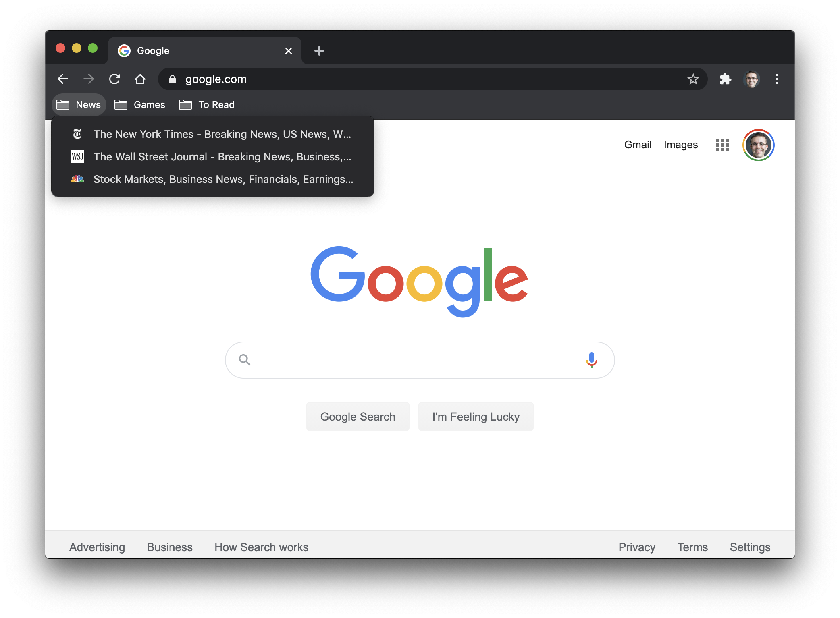Click the Google search input field
Screen dimensions: 840x618
pyautogui.click(x=420, y=359)
